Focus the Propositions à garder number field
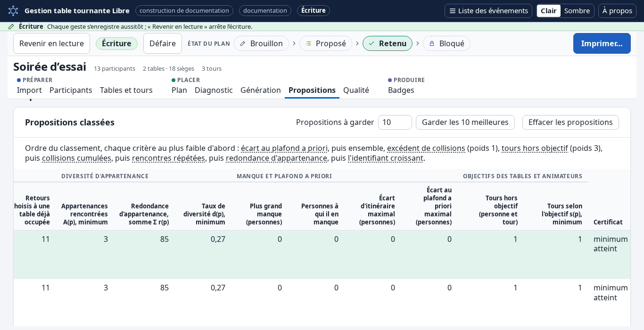644x330 pixels. 395,122
